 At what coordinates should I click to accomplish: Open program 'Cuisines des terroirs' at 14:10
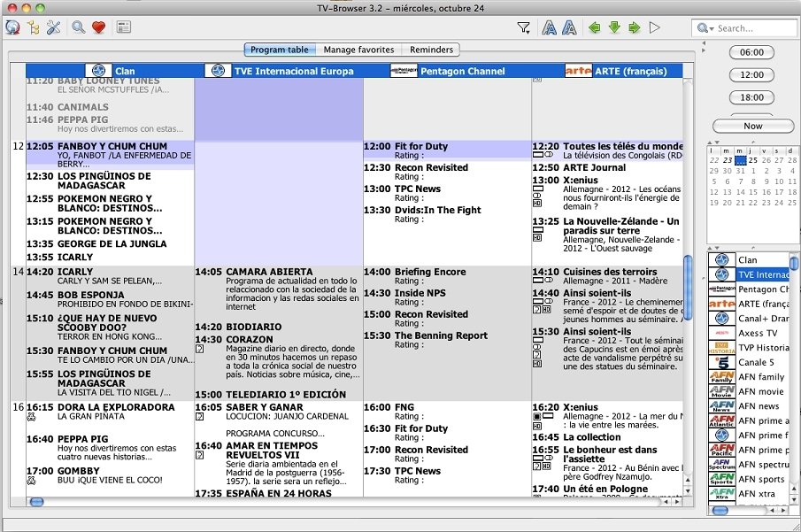click(x=607, y=276)
